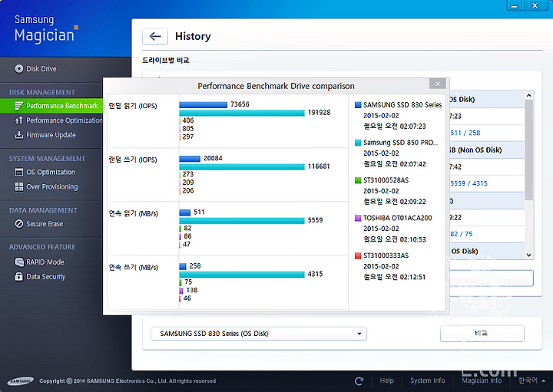Viewport: 553px width, 392px height.
Task: Open Disk Drive in the sidebar
Action: point(41,69)
